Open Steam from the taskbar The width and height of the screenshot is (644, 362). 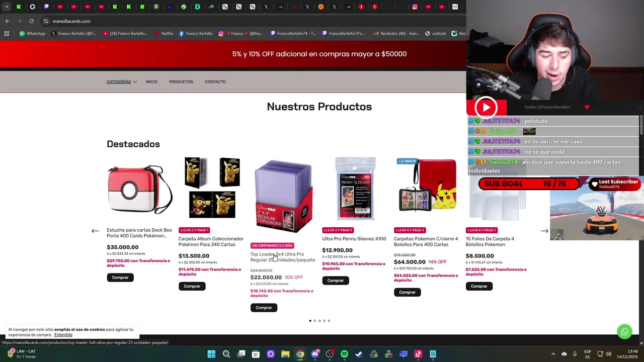[359, 354]
